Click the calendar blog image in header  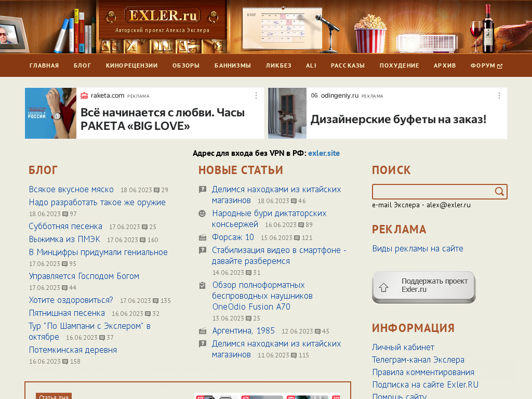pos(282,29)
